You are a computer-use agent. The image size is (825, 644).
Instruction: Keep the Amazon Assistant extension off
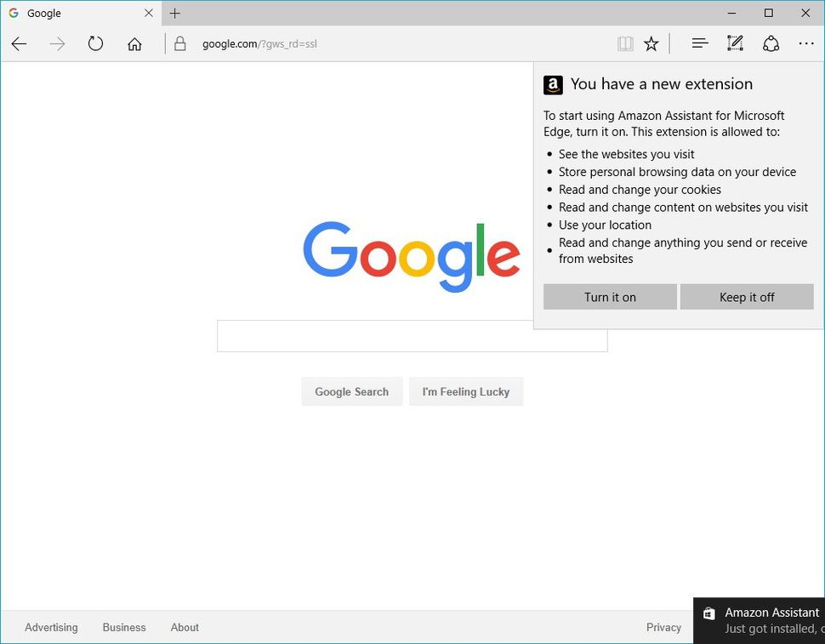747,297
